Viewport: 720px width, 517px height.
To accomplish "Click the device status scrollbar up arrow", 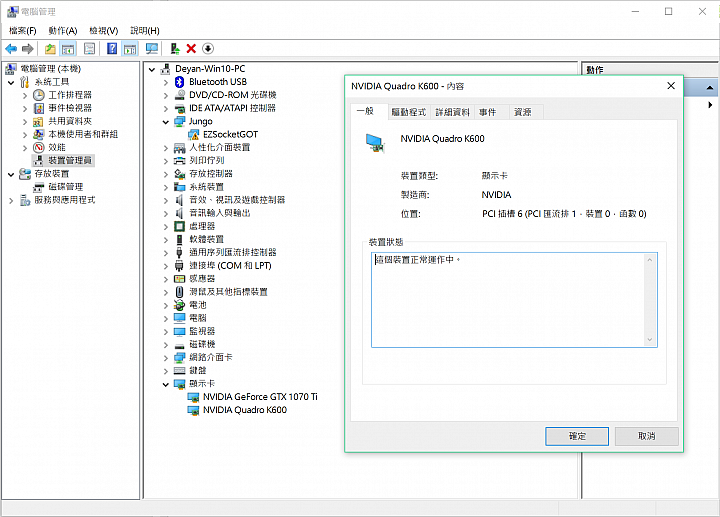I will (650, 260).
